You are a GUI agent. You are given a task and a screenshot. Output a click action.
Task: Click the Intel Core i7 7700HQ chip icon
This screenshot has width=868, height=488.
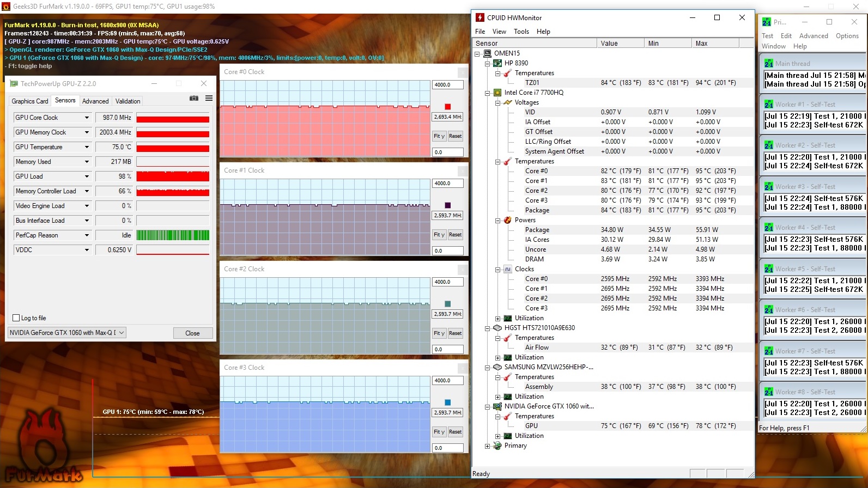497,93
